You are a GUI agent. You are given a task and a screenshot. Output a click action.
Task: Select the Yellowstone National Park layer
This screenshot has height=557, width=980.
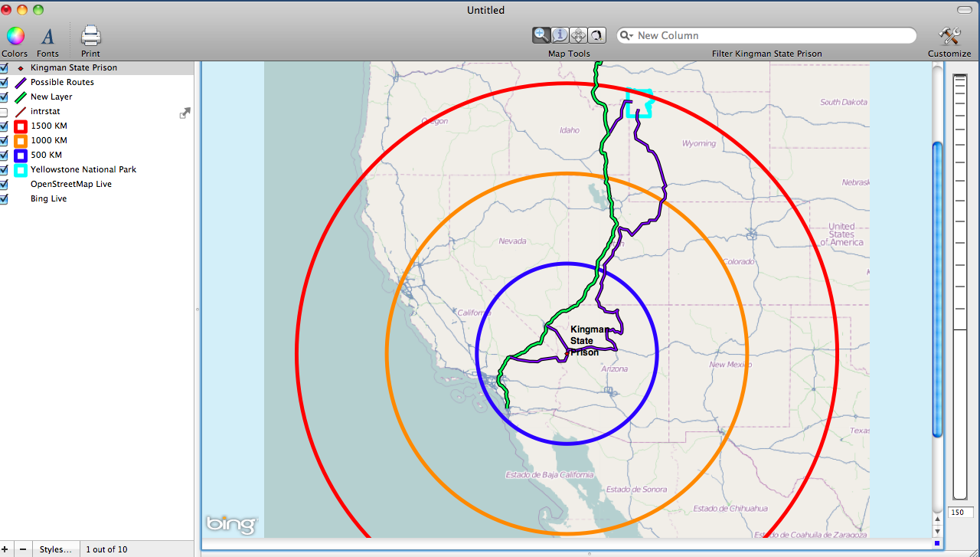pyautogui.click(x=83, y=169)
